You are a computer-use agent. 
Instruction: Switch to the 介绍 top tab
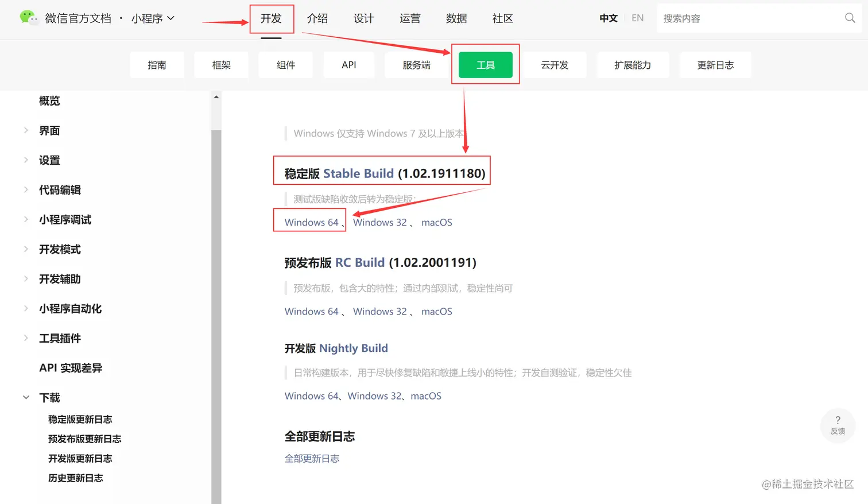317,18
